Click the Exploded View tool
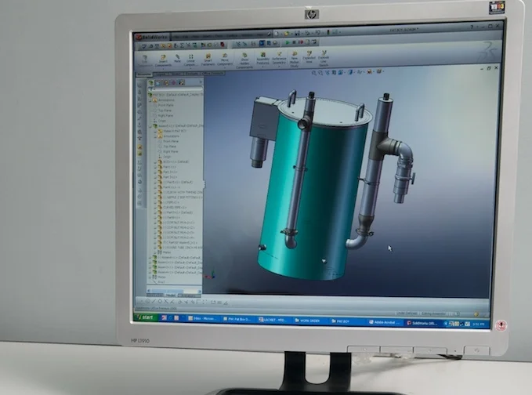This screenshot has width=532, height=395. 309,57
